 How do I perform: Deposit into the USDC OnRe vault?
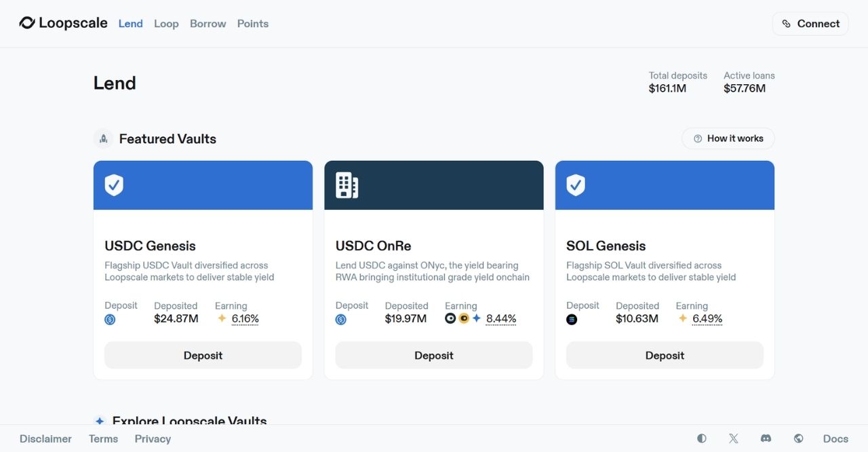pos(434,355)
